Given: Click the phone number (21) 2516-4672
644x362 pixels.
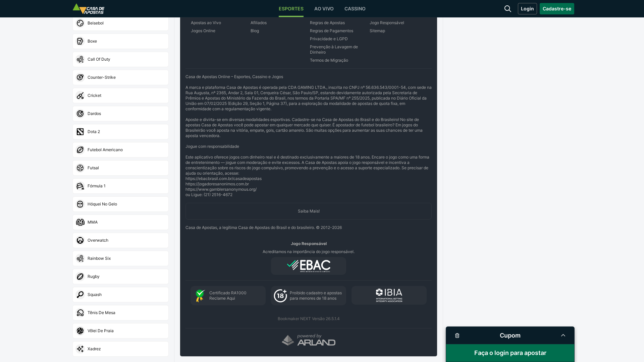Looking at the screenshot, I should (218, 195).
